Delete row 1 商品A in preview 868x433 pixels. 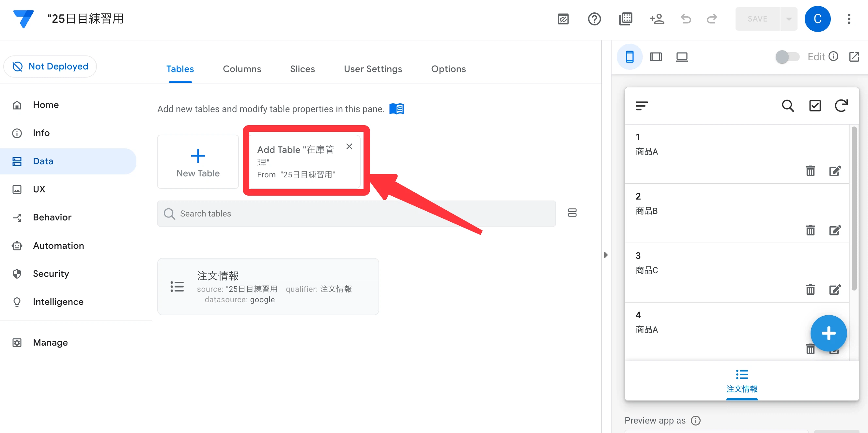tap(810, 171)
